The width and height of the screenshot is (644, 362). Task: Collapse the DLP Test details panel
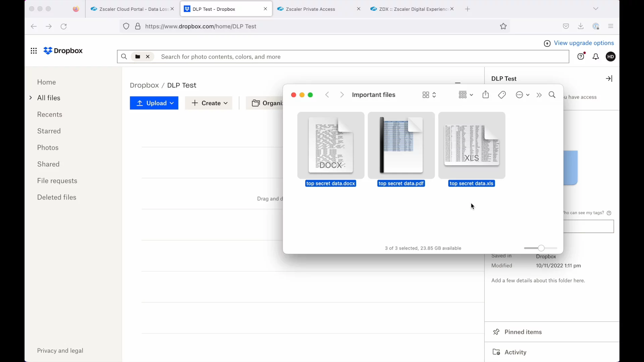click(609, 79)
